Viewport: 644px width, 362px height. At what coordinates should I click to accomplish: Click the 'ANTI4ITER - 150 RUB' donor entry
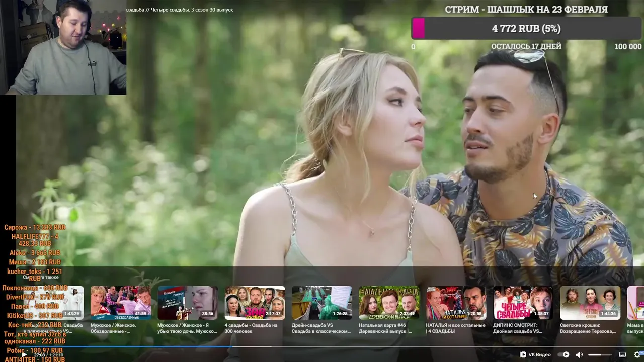click(x=35, y=359)
